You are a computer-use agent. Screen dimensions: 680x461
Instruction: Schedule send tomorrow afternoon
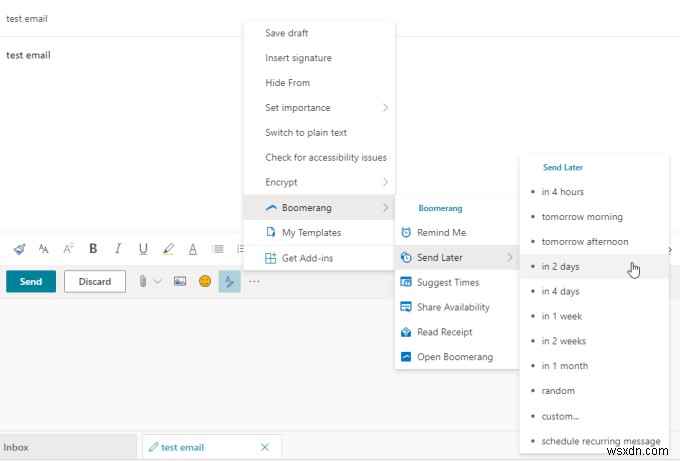pos(594,242)
